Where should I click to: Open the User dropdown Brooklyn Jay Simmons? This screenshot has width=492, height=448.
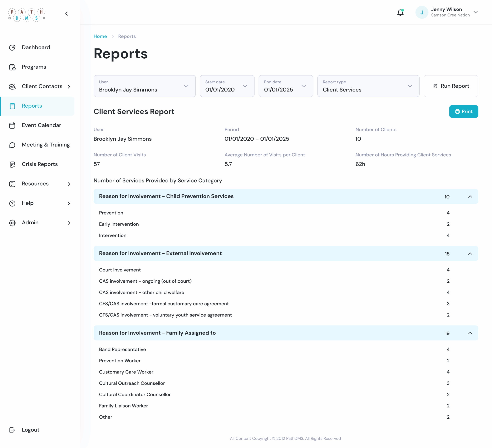coord(145,86)
